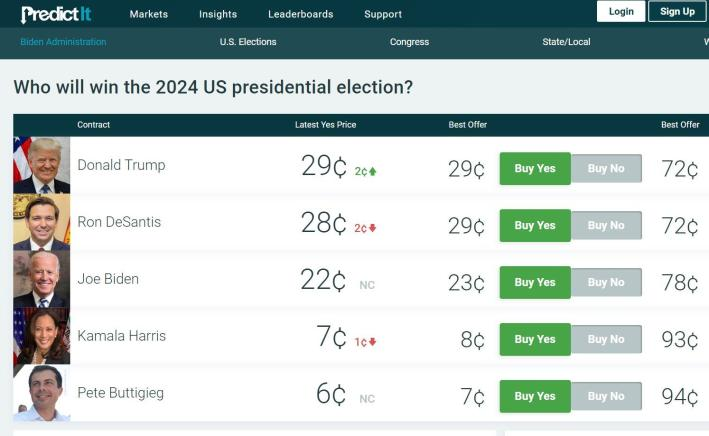Screen dimensions: 709x436
Task: Open the Pete Buttigieg contract link
Action: (x=120, y=394)
